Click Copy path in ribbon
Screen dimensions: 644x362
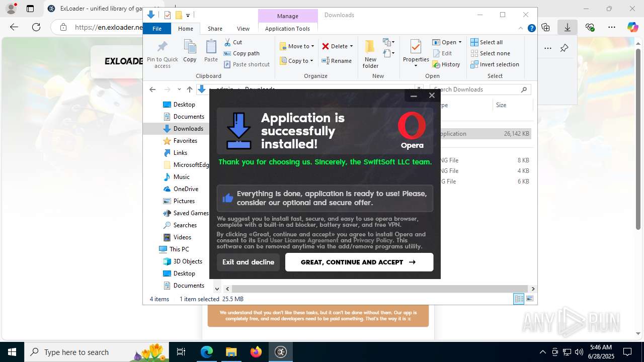tap(242, 53)
